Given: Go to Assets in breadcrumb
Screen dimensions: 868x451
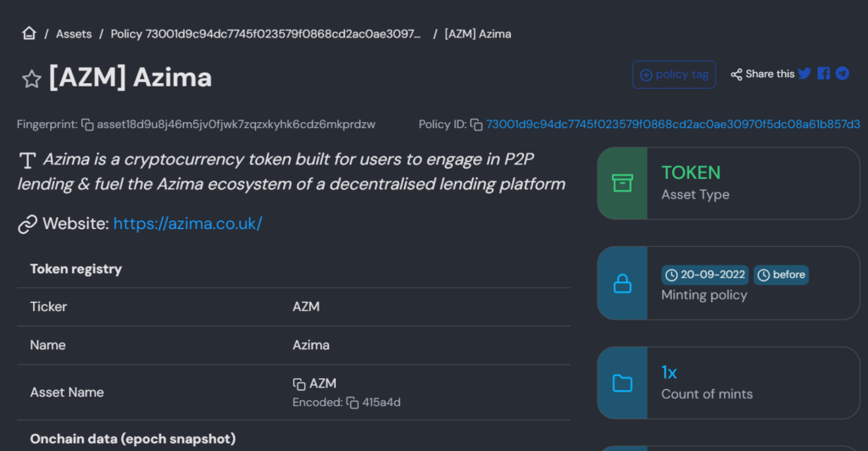Looking at the screenshot, I should click(x=74, y=34).
